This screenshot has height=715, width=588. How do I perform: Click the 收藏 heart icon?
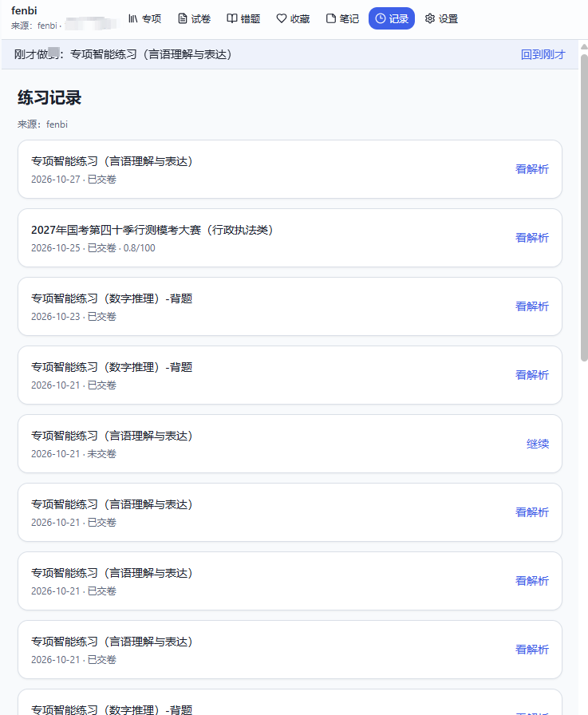coord(282,18)
